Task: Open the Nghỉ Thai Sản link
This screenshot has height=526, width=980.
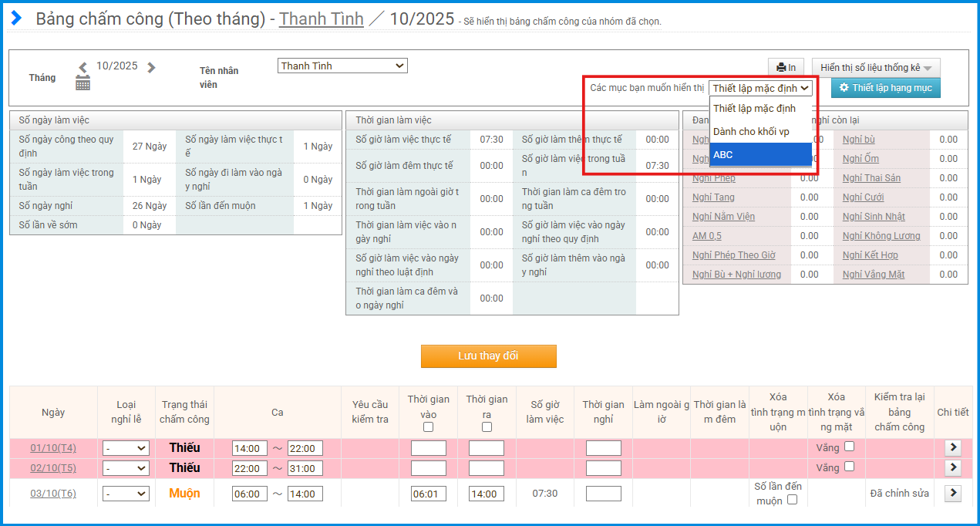Action: [871, 178]
